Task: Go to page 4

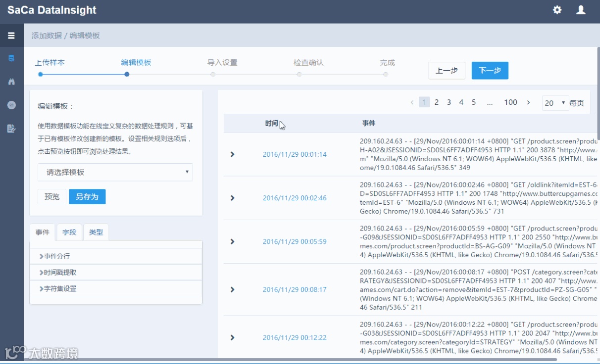Action: click(461, 102)
